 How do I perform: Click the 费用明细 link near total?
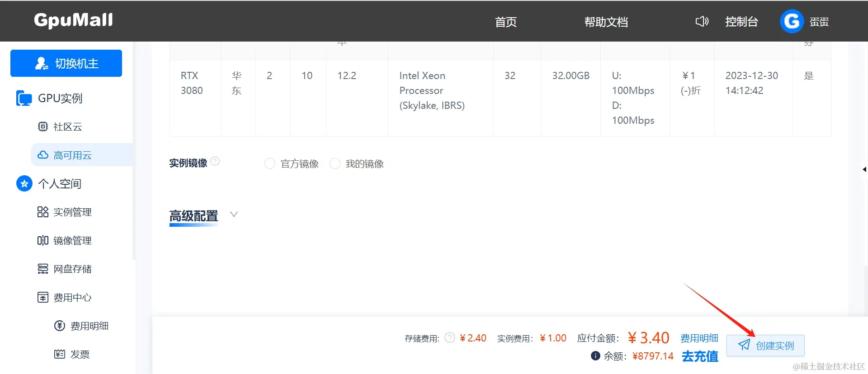point(699,338)
